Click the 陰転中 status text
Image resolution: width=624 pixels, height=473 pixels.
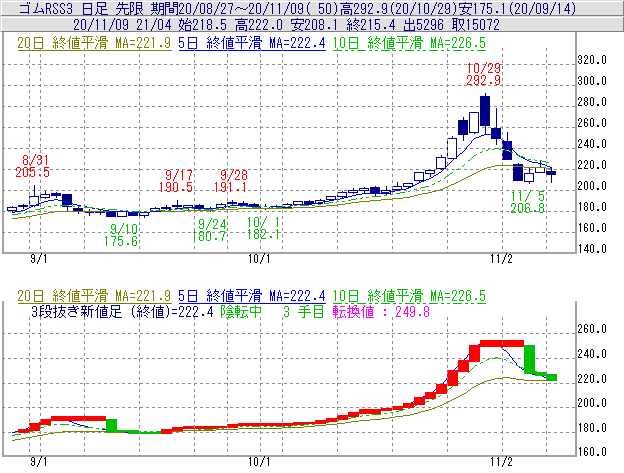[x=241, y=311]
